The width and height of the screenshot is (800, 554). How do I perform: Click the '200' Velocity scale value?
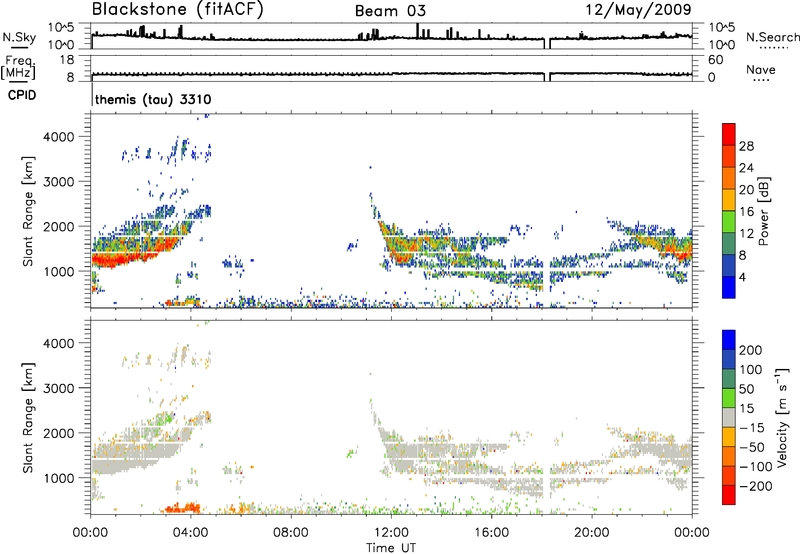(x=751, y=350)
